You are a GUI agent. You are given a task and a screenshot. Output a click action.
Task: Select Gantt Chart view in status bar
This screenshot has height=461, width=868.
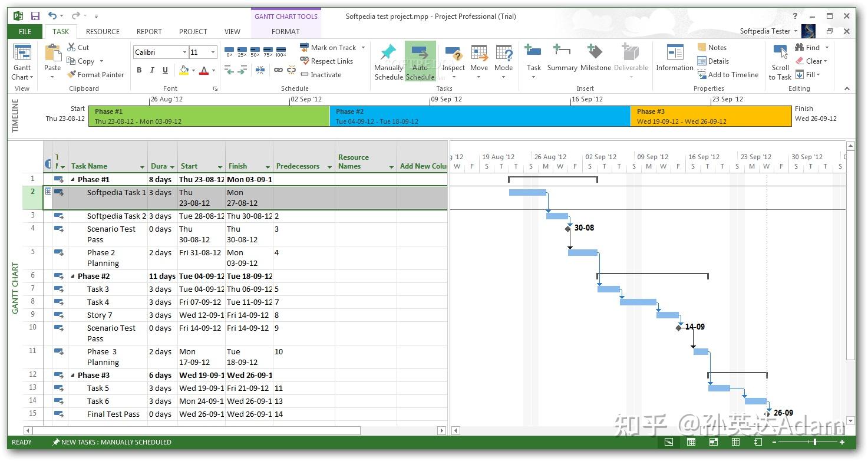(x=669, y=442)
